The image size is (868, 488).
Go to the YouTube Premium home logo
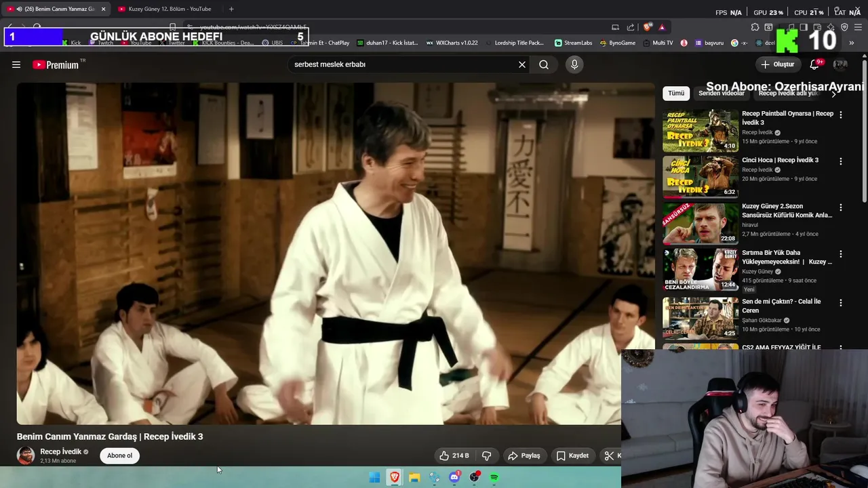click(57, 64)
